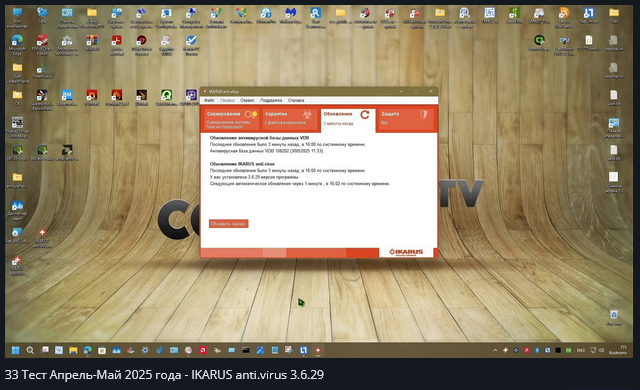The height and width of the screenshot is (390, 640).
Task: Click the 'Следующее автоматическое обновление' line
Action: click(x=300, y=184)
